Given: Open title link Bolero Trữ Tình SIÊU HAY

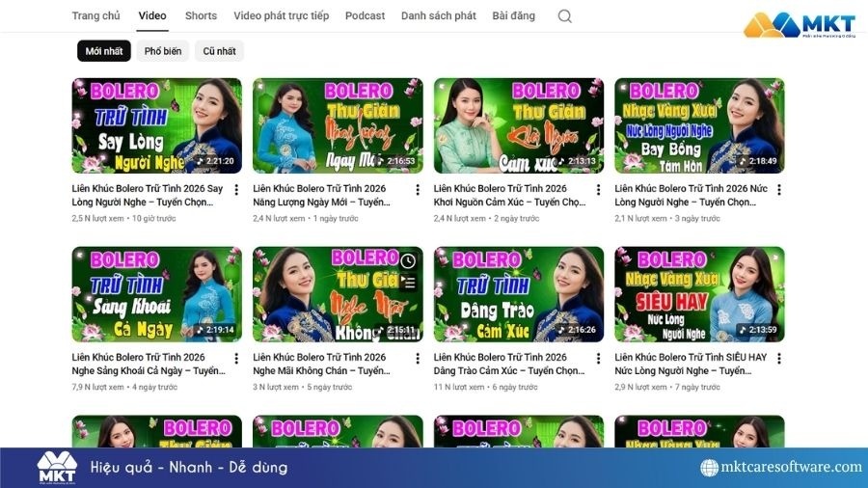Looking at the screenshot, I should [691, 364].
